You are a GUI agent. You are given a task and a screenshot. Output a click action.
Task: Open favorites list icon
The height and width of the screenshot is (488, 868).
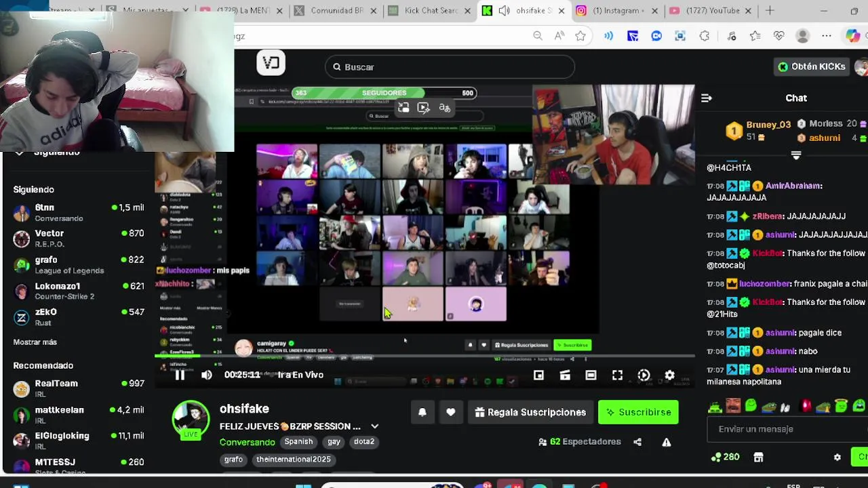coord(755,36)
